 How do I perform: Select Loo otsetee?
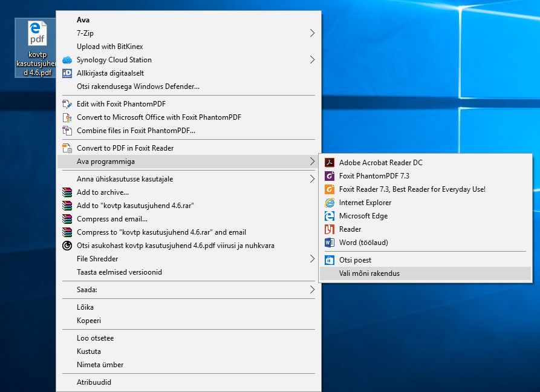click(x=189, y=338)
